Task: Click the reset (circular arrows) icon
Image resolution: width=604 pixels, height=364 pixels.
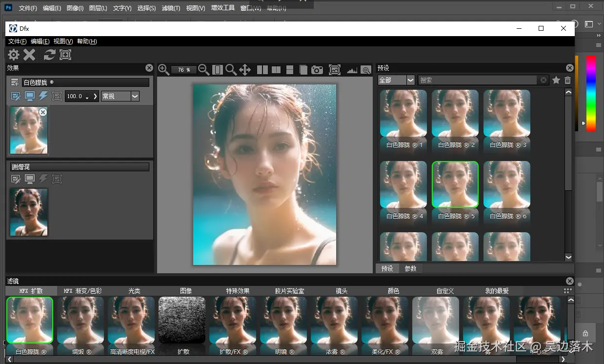Action: (49, 55)
